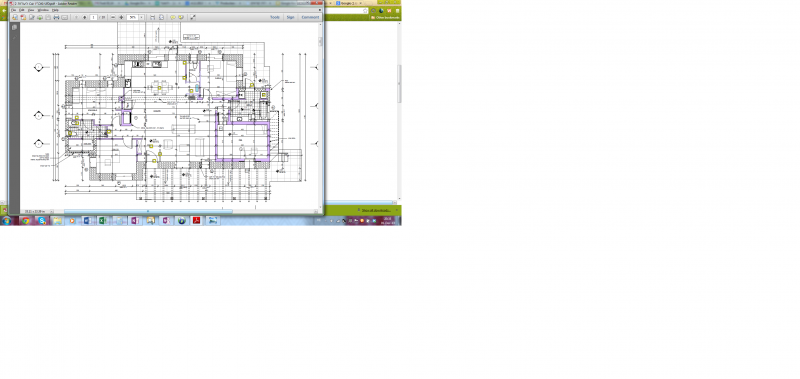Open the Comment pane
The height and width of the screenshot is (379, 800).
pos(310,17)
